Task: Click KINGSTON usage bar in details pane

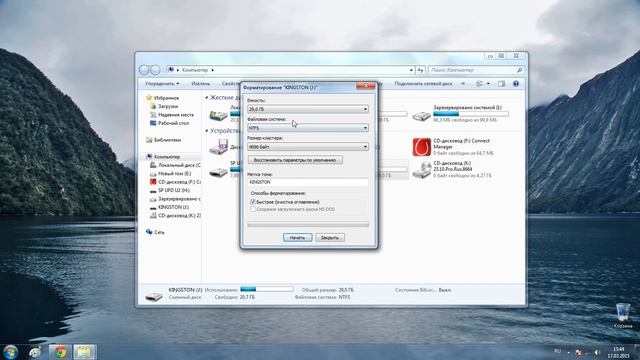Action: coord(267,289)
